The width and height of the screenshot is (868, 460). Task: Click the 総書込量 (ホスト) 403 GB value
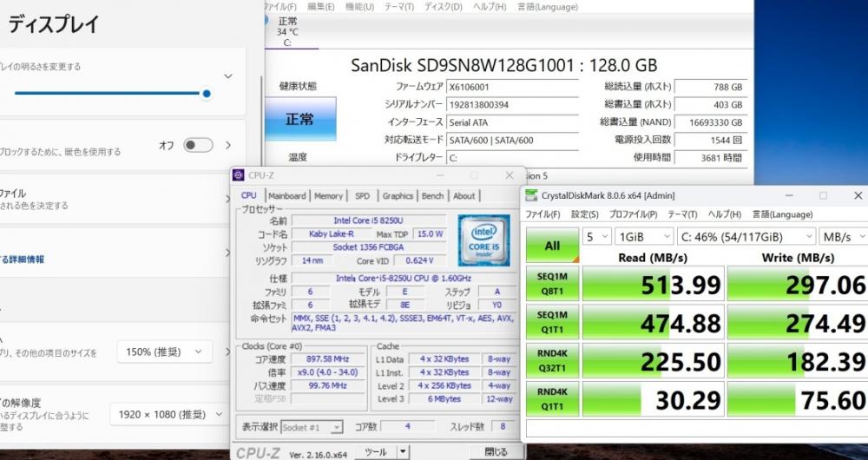click(711, 105)
